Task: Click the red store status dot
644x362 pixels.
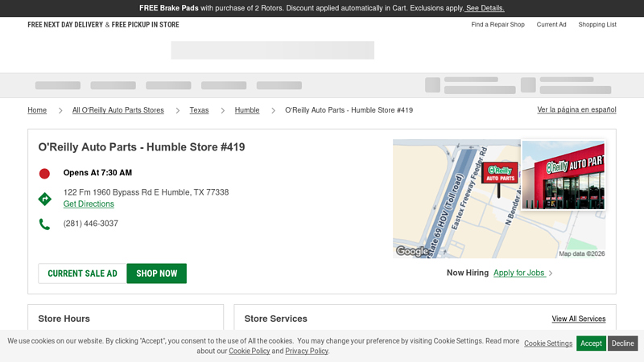Action: (44, 173)
